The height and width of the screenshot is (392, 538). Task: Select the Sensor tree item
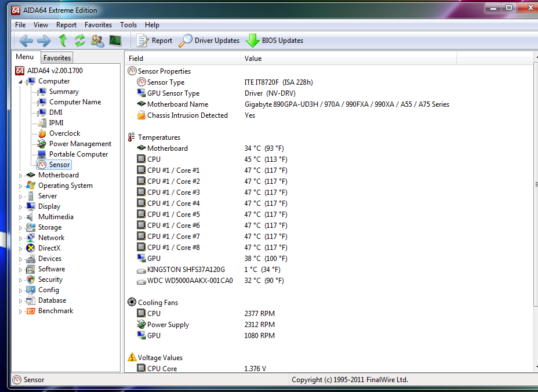pos(54,165)
